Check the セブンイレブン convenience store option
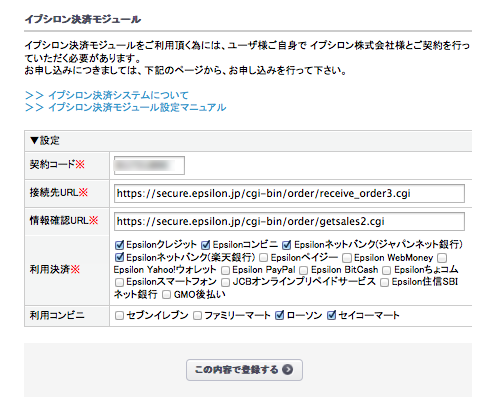 (x=119, y=315)
